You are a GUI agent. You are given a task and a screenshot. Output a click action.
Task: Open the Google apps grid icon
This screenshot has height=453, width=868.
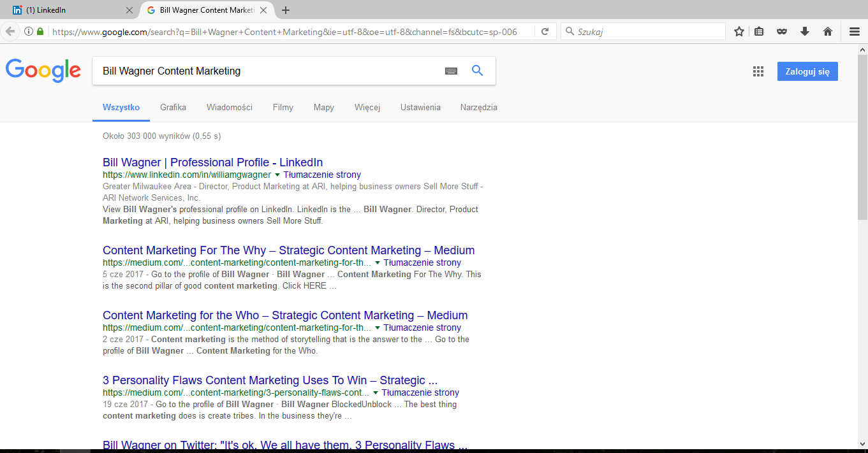pos(758,71)
